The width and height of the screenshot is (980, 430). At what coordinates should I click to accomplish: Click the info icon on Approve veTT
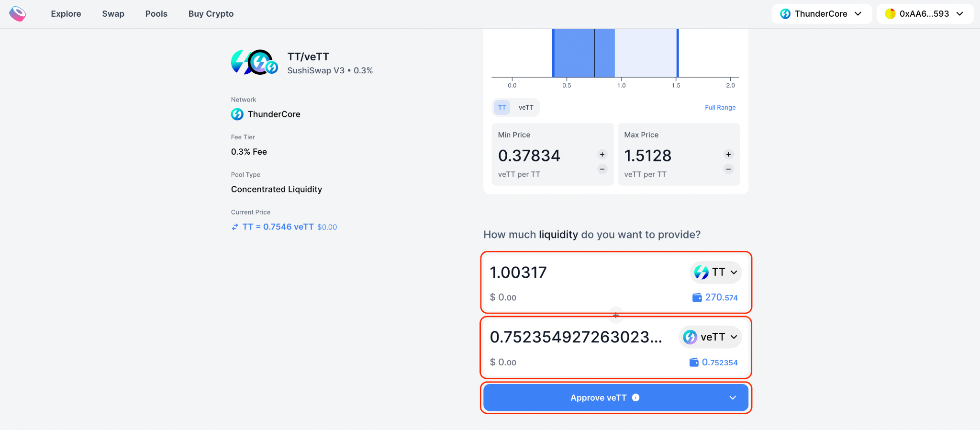point(635,397)
